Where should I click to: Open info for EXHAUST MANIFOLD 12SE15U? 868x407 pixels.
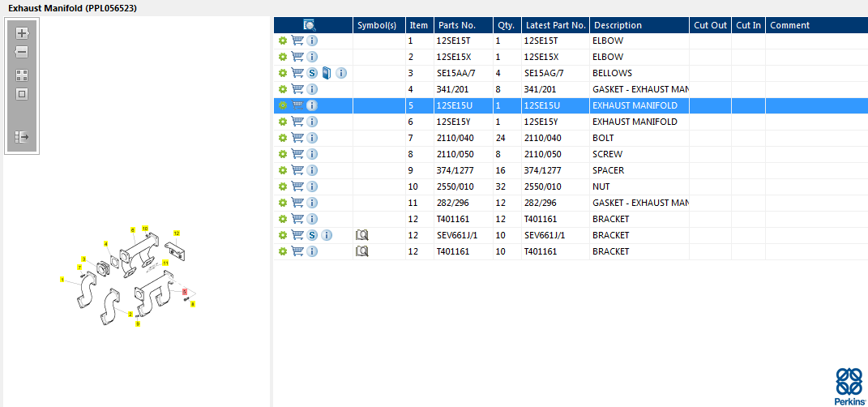tap(312, 105)
